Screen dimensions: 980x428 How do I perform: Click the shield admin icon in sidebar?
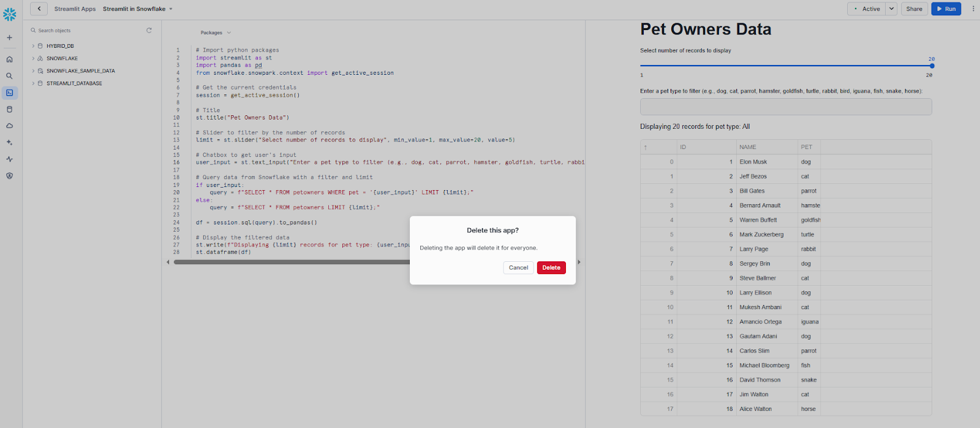[x=9, y=175]
